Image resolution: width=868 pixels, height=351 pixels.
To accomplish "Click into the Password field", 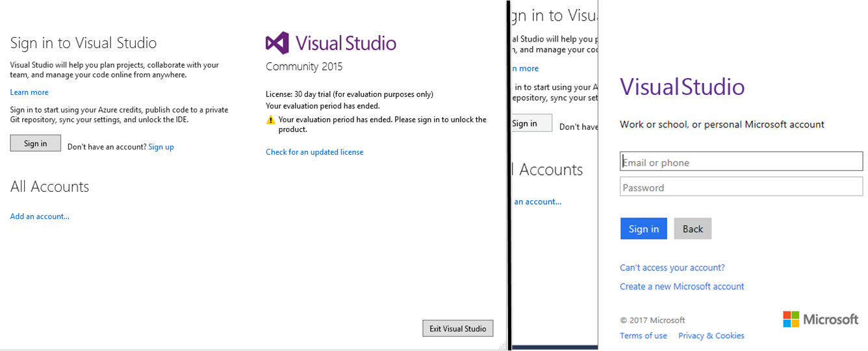I will coord(741,187).
